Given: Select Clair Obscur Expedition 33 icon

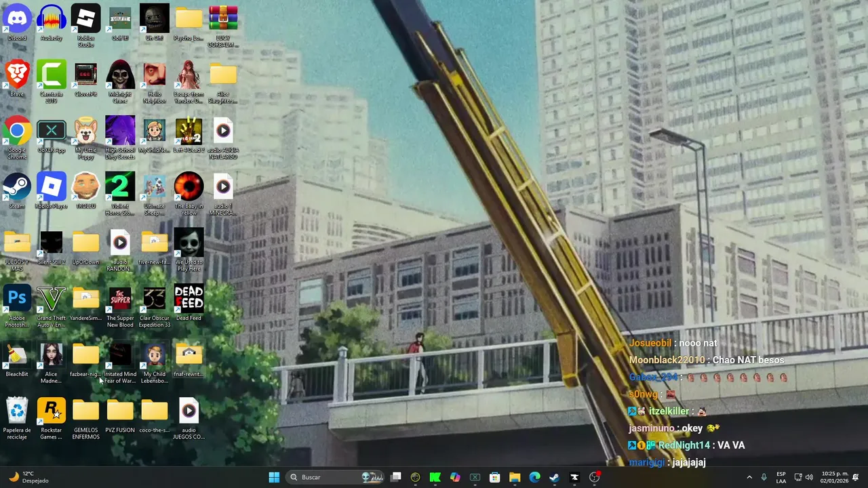Looking at the screenshot, I should pos(155,307).
